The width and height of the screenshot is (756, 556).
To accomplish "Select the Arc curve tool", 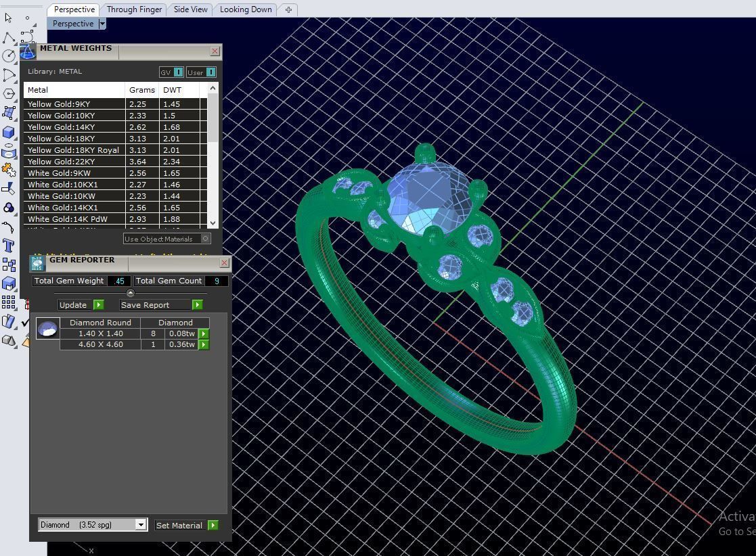I will [9, 74].
